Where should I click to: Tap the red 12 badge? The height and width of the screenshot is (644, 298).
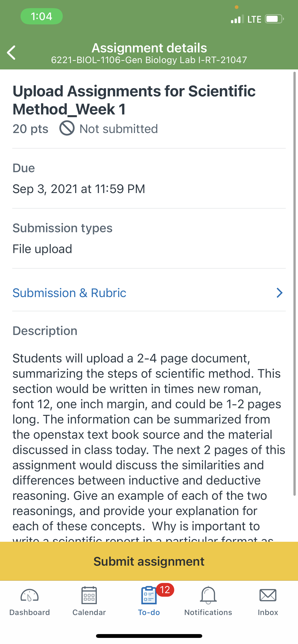point(165,590)
